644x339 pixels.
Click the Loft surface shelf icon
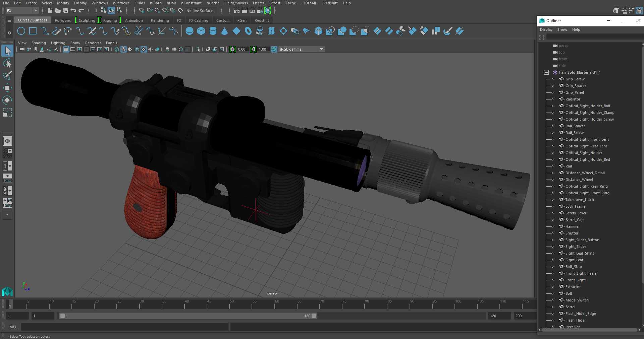point(271,31)
